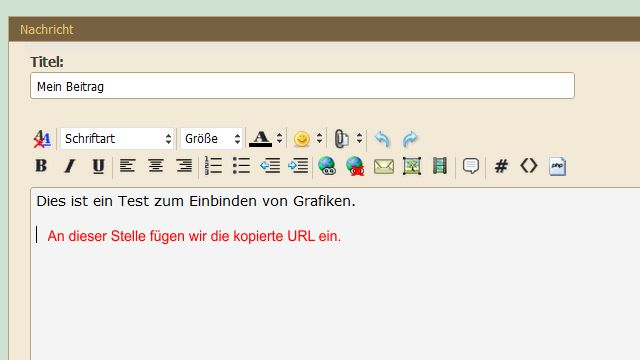Click the Nachricht header label

pos(47,29)
